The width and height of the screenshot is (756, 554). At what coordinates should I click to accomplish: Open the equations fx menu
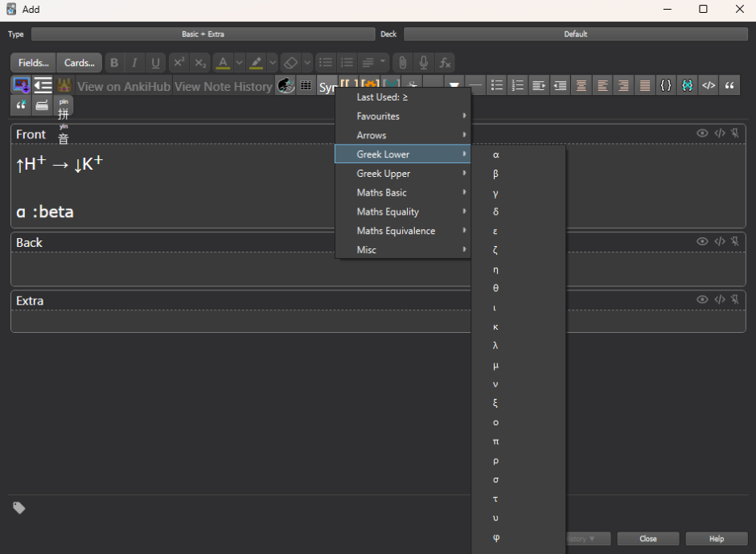[445, 63]
